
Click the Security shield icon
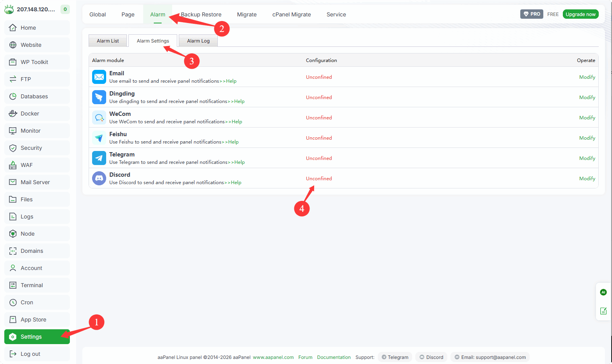coord(13,148)
